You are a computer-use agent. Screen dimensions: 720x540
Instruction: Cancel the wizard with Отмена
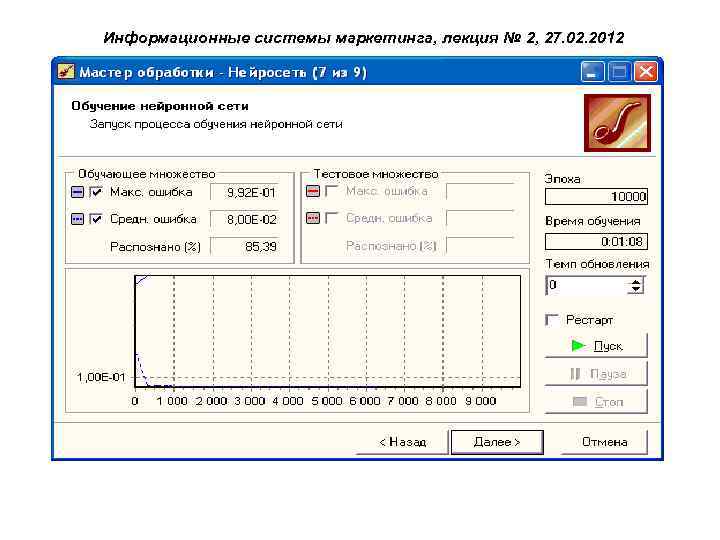pos(604,442)
